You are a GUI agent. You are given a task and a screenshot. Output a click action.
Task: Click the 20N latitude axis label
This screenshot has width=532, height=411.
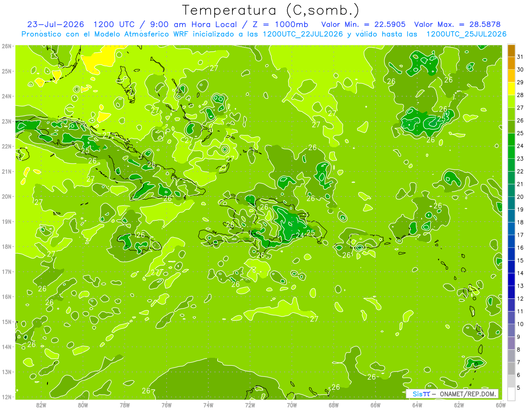tap(6, 196)
